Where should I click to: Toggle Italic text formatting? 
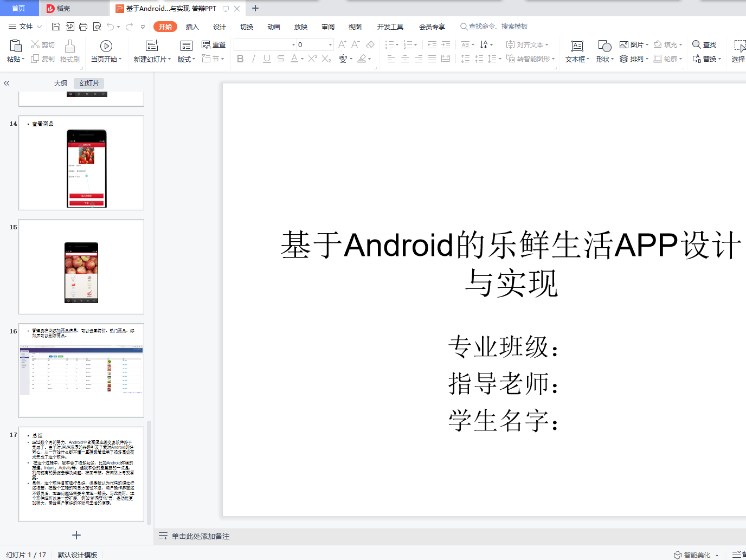pyautogui.click(x=253, y=59)
